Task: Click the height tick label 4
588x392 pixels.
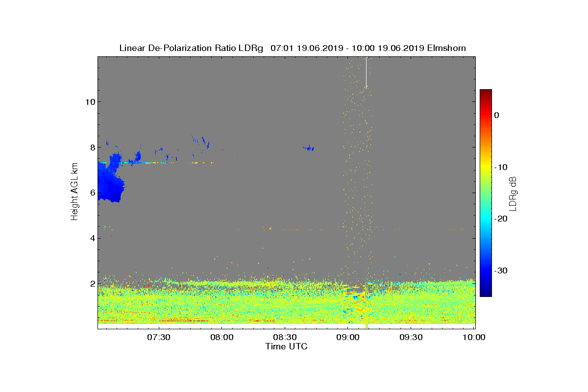Action: pos(93,238)
